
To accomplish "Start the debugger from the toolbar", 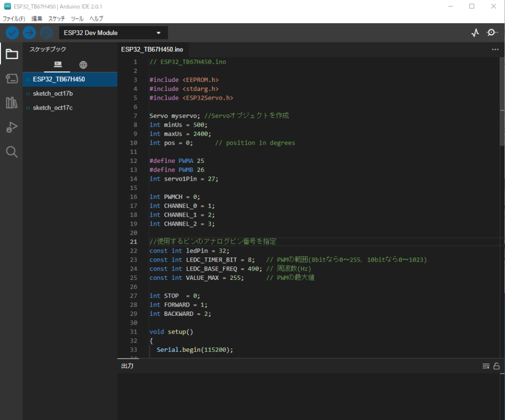I will click(46, 33).
